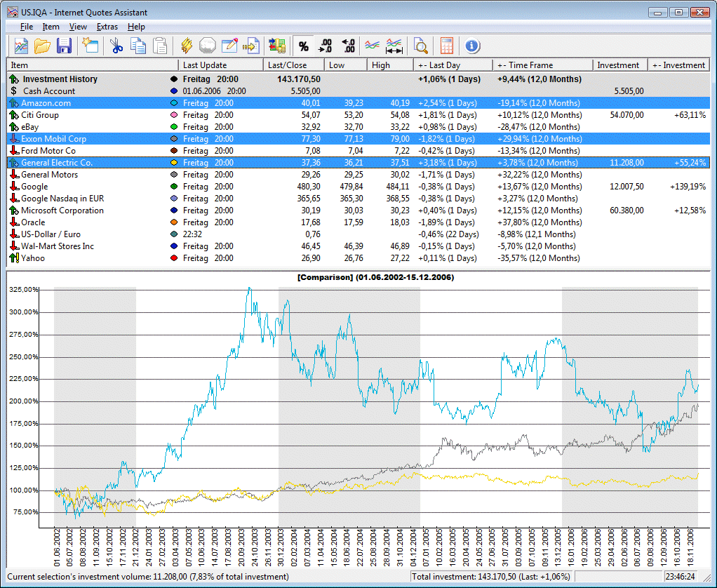Toggle the Exxon Mobil Corp row selection

[53, 139]
